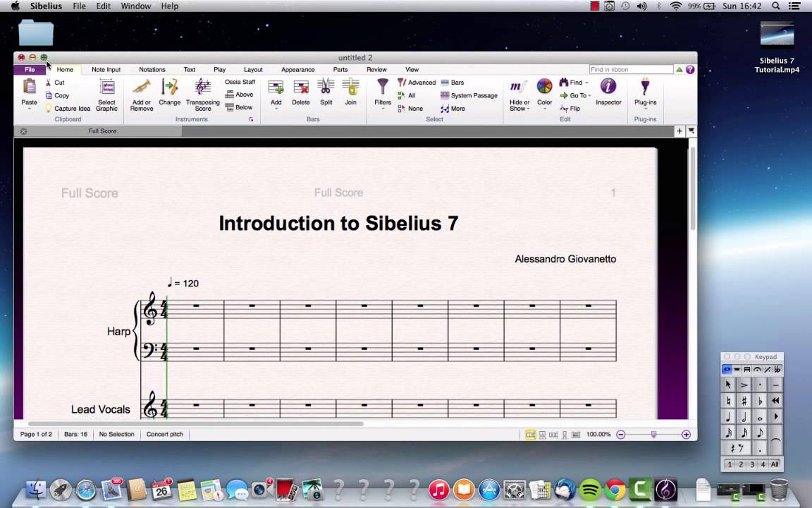Select the eighth note on the Keypad

(x=760, y=433)
